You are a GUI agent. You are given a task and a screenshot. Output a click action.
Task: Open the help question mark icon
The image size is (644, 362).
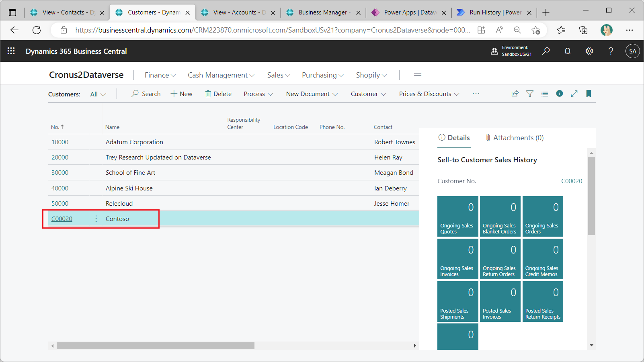click(611, 51)
